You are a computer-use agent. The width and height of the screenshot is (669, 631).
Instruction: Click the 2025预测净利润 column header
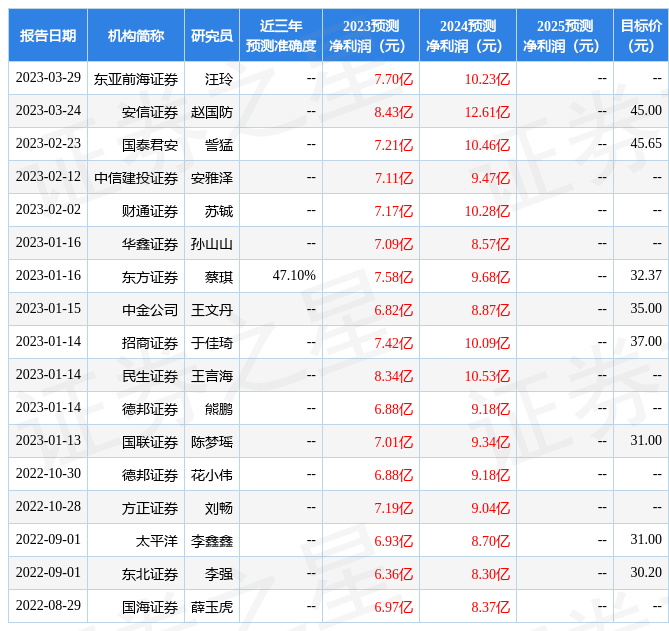pos(565,36)
